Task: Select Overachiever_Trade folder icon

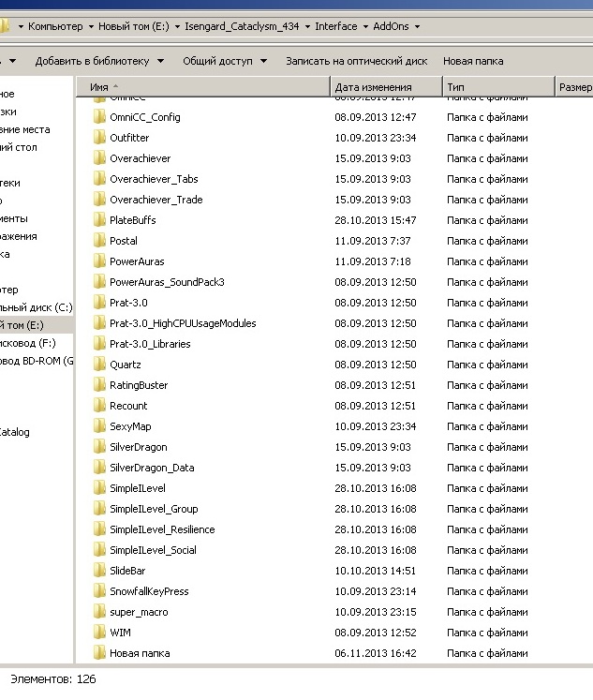Action: click(99, 199)
